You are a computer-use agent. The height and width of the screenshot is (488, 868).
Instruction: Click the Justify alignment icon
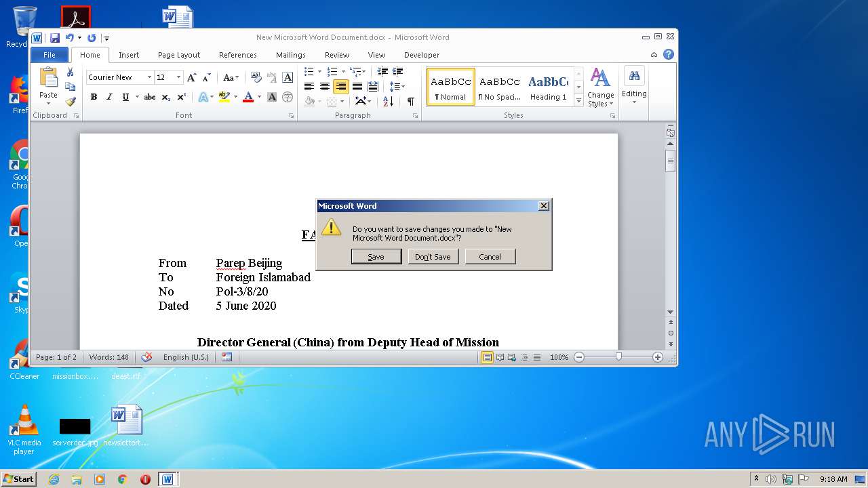357,87
